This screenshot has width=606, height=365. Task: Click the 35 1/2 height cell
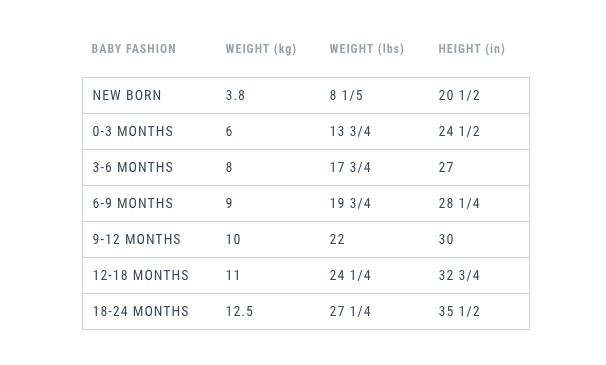(x=459, y=311)
